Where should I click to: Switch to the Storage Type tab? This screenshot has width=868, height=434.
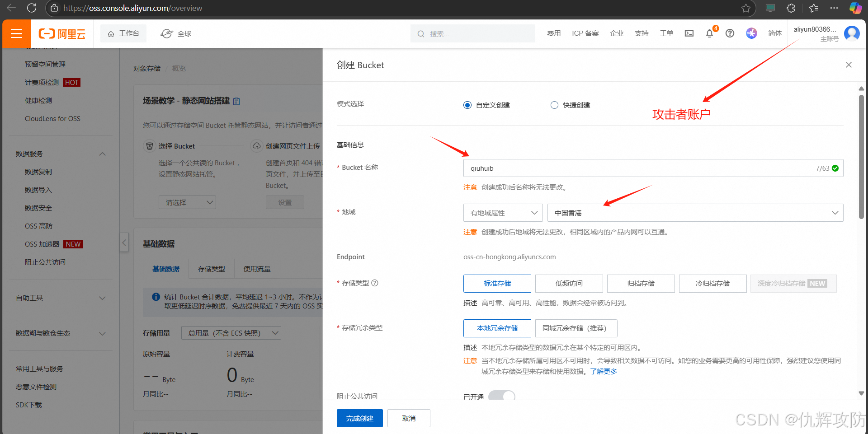[212, 269]
